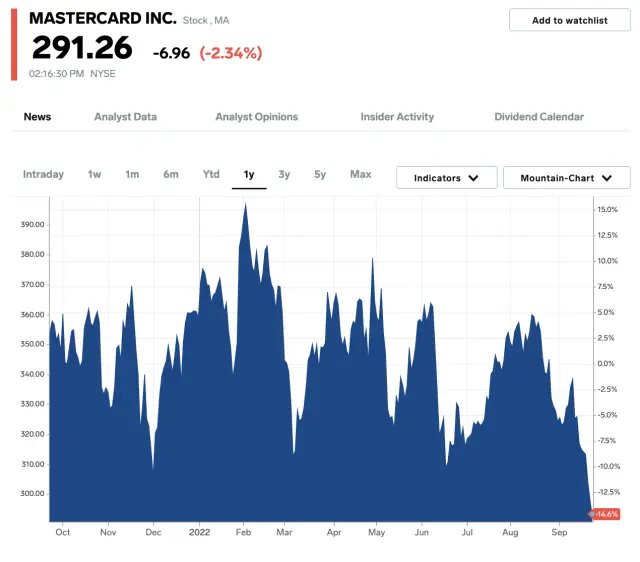Viewport: 640px width, 562px height.
Task: Go to the Analyst Opinions tab
Action: point(256,117)
